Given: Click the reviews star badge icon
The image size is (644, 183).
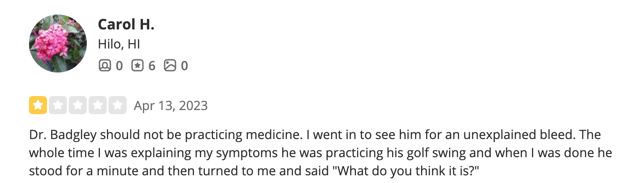Looking at the screenshot, I should pyautogui.click(x=137, y=66).
